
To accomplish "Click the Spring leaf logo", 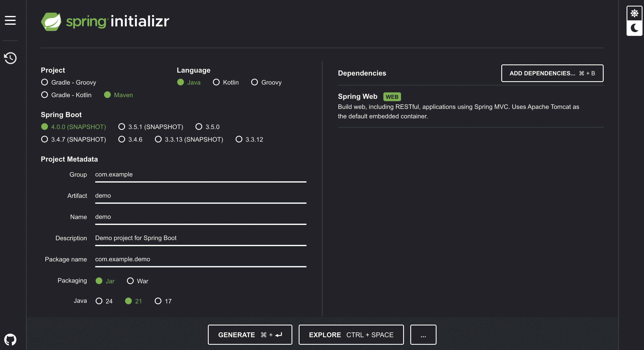I will point(51,21).
